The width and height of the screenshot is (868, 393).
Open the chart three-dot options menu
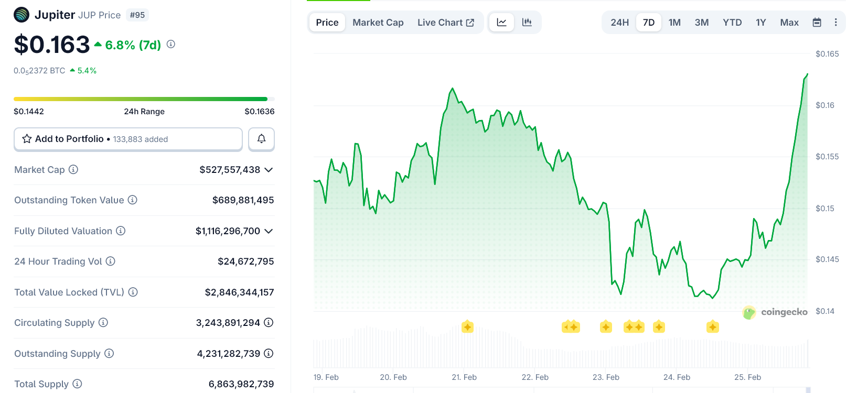(835, 23)
